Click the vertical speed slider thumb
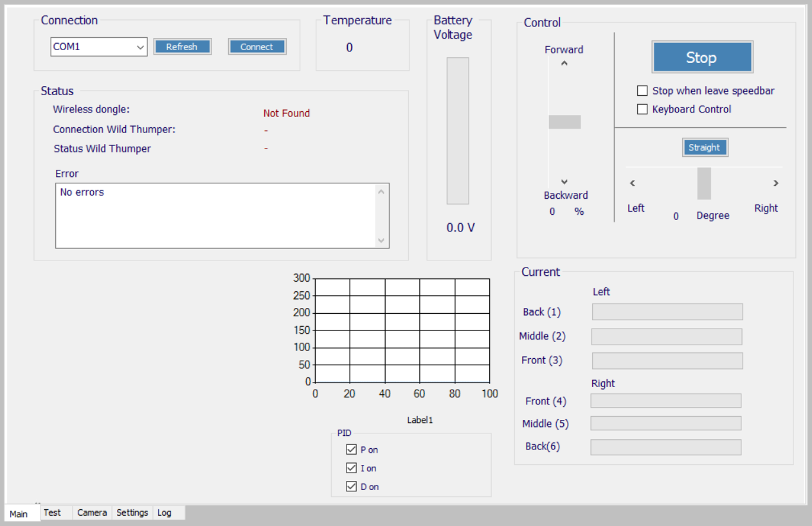 point(564,122)
